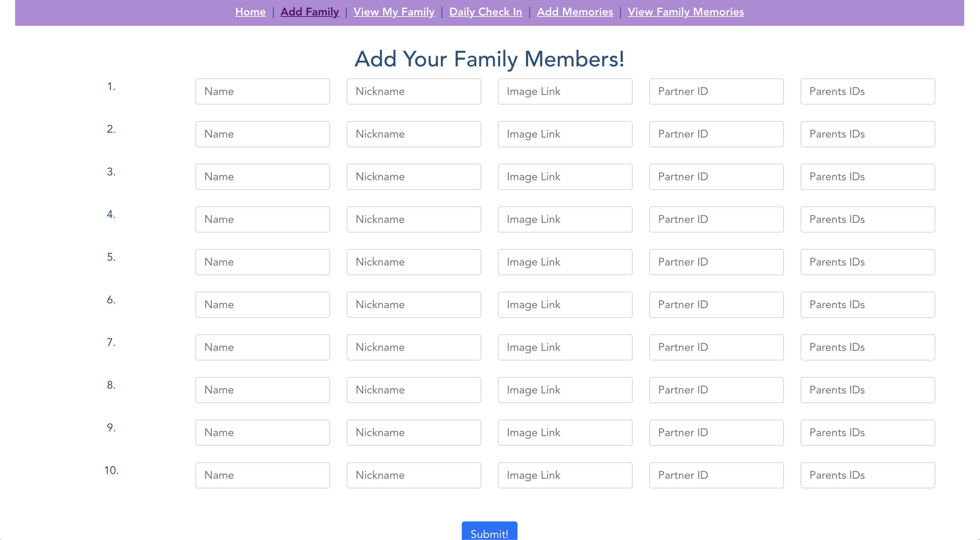
Task: Open the Home navigation link
Action: click(250, 12)
